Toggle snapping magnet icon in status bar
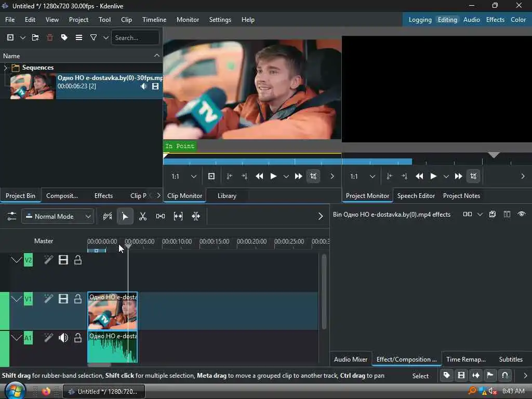Viewport: 532px width, 399px height. point(505,376)
